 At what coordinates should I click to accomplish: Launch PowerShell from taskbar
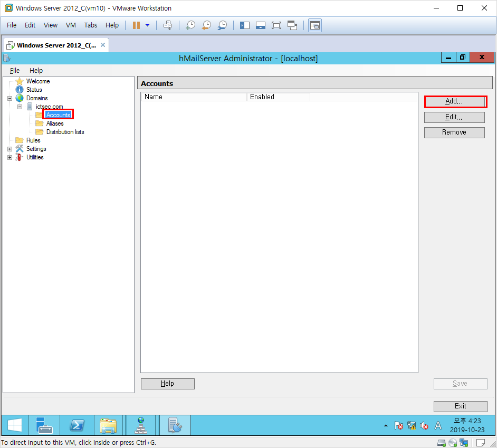pos(77,425)
